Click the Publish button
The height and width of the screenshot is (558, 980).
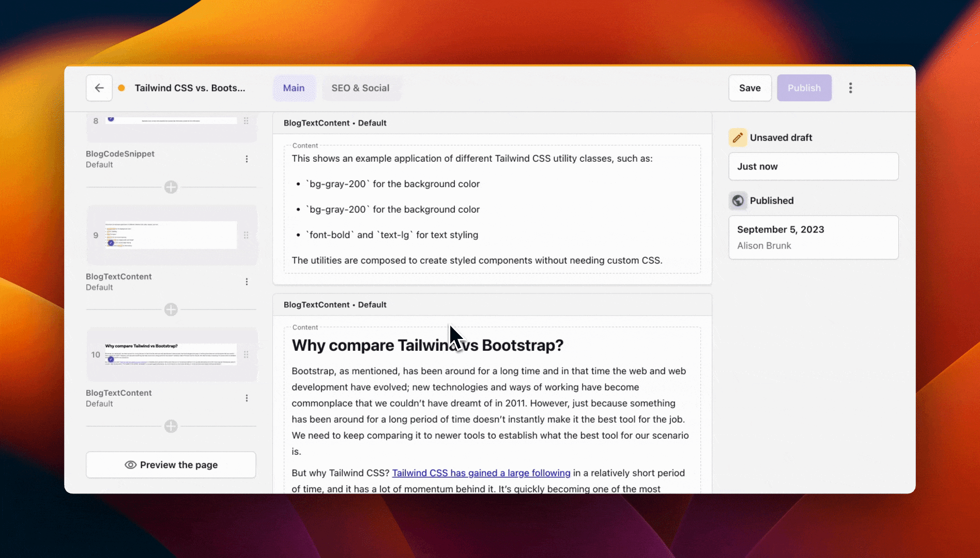[804, 88]
